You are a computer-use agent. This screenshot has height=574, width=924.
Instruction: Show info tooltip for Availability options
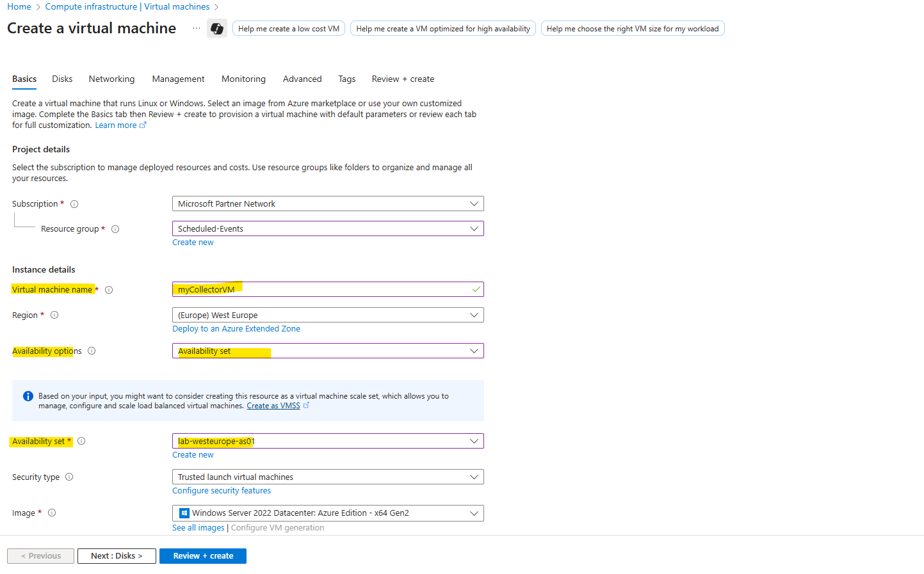tap(92, 351)
